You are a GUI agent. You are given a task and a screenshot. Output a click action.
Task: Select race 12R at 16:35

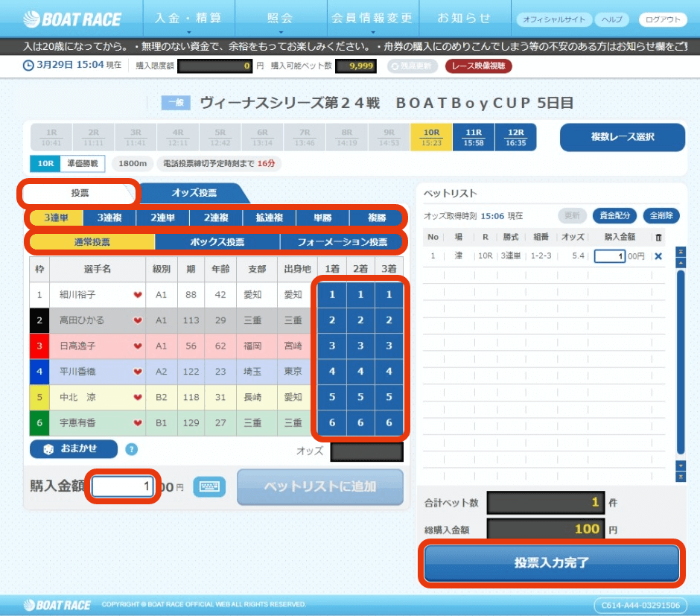(x=515, y=138)
